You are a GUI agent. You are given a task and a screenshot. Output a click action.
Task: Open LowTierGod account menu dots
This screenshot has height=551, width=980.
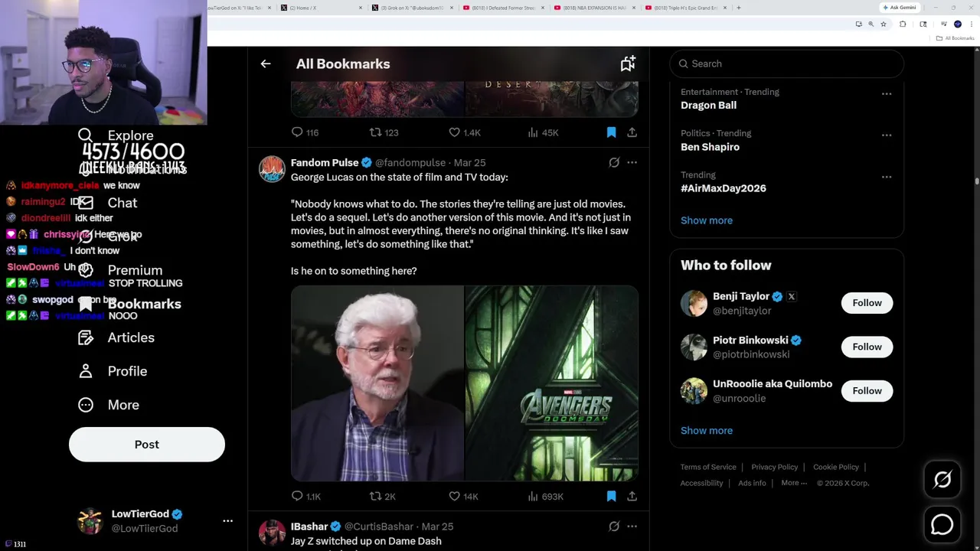point(227,520)
